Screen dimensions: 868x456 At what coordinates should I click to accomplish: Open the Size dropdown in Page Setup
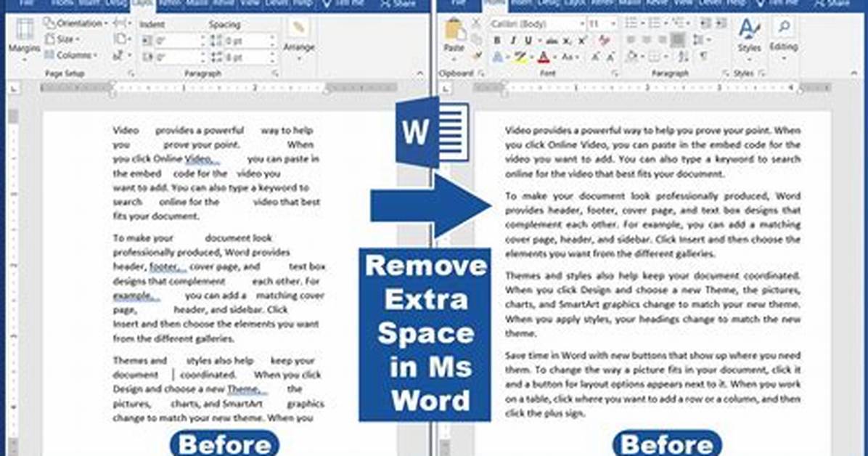pos(62,38)
